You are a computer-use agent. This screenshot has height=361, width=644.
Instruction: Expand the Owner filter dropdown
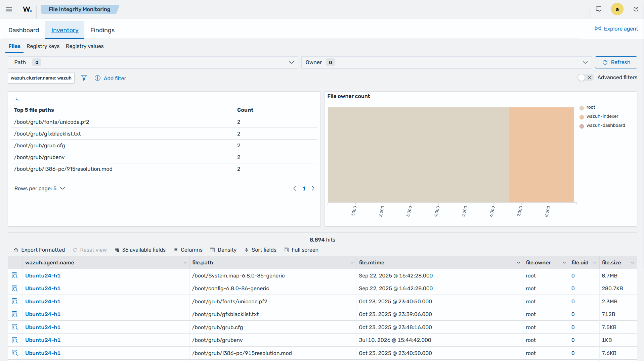point(446,62)
